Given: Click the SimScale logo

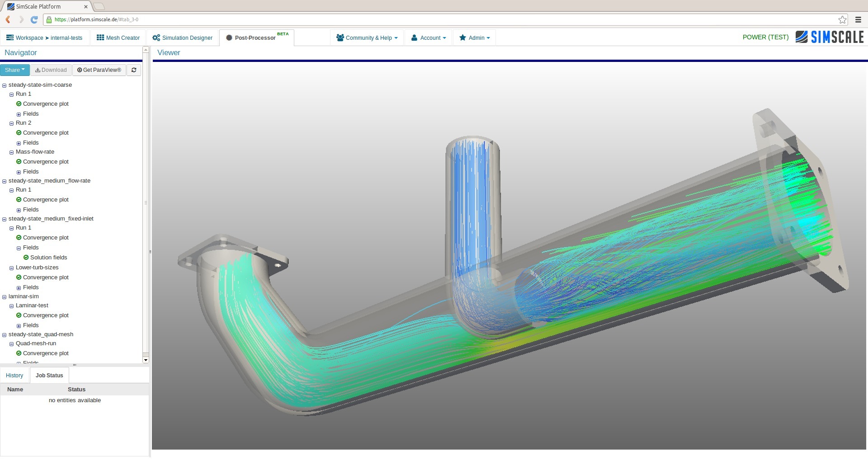Looking at the screenshot, I should (830, 37).
